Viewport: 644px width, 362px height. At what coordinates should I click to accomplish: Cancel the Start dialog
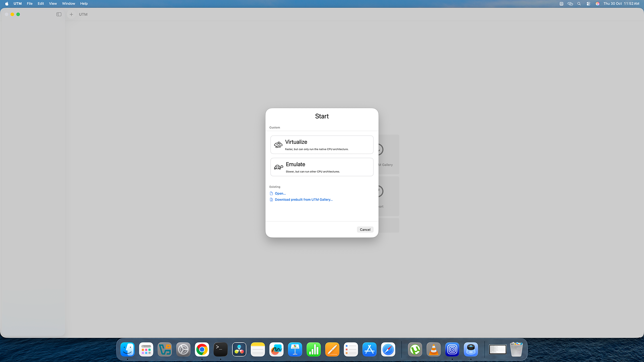[x=365, y=229]
